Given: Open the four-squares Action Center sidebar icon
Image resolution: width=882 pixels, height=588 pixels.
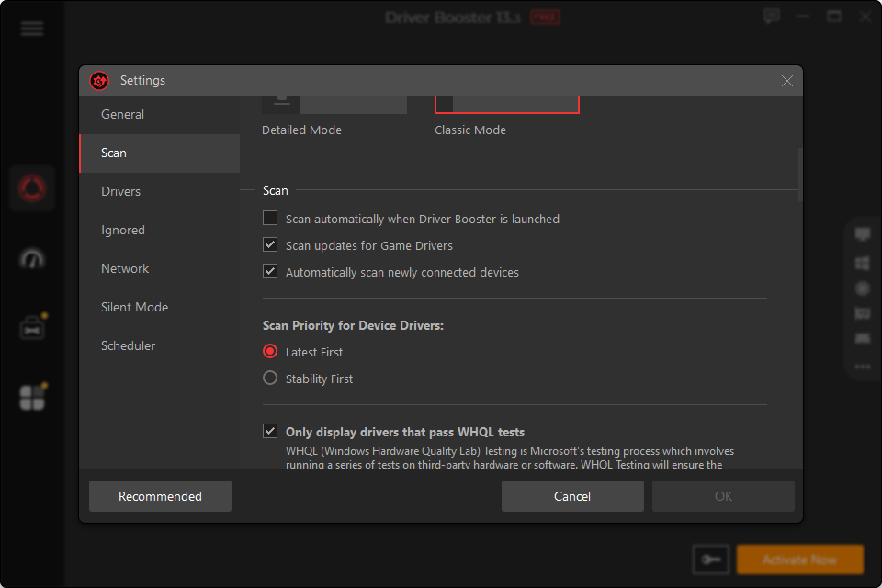Looking at the screenshot, I should [32, 397].
